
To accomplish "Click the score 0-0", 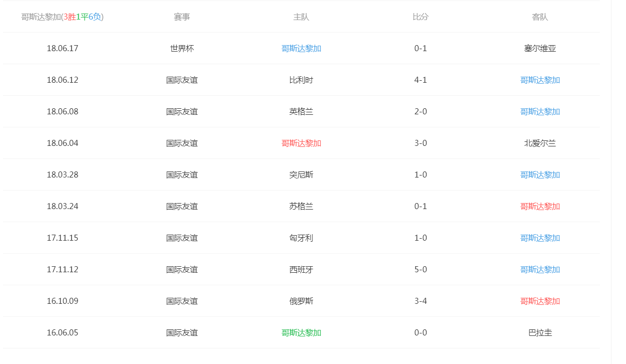I will [x=421, y=333].
